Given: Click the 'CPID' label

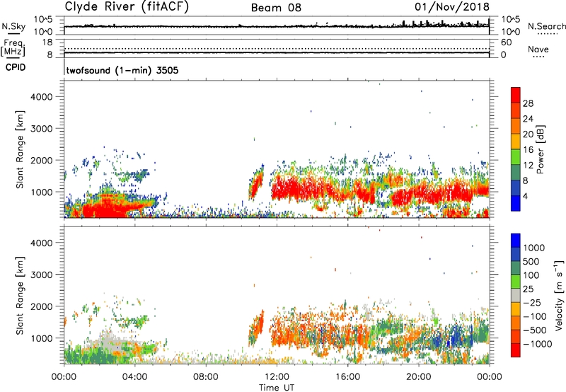Looking at the screenshot, I should pos(16,67).
